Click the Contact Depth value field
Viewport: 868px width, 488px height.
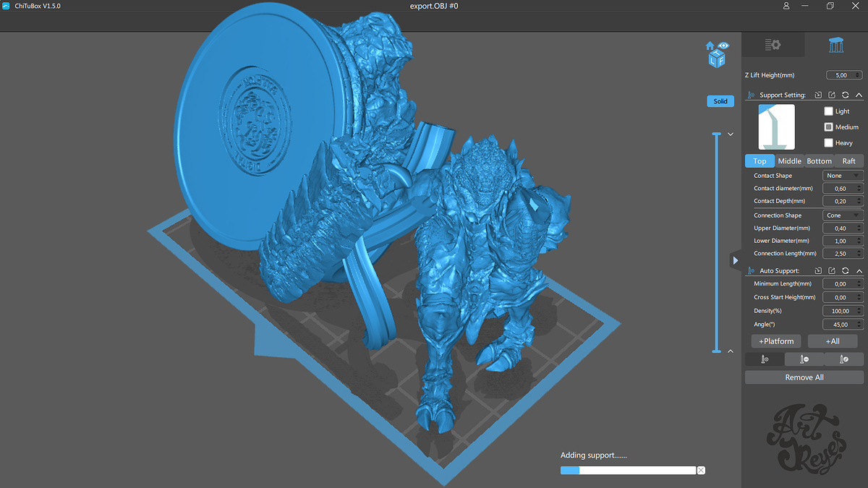point(843,201)
